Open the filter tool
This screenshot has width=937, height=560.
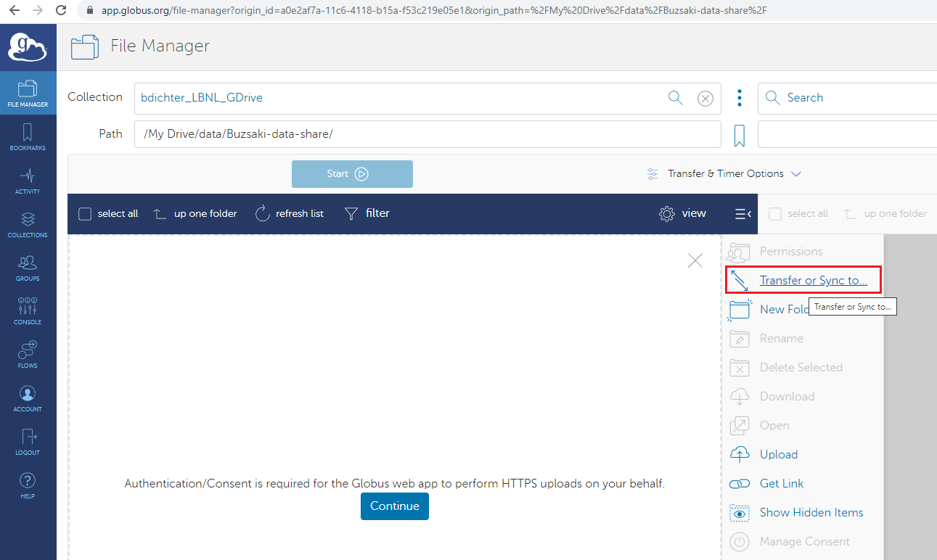point(367,213)
